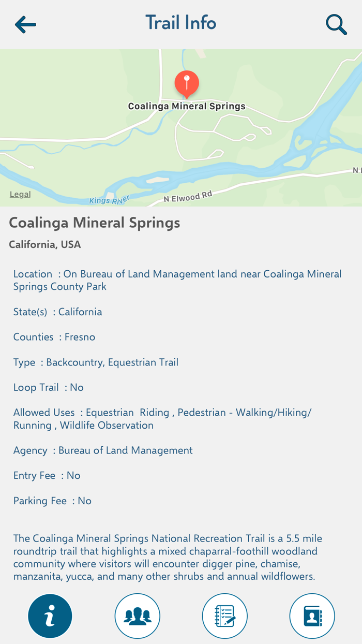Open the contact directory icon
Image resolution: width=362 pixels, height=644 pixels.
tap(312, 616)
